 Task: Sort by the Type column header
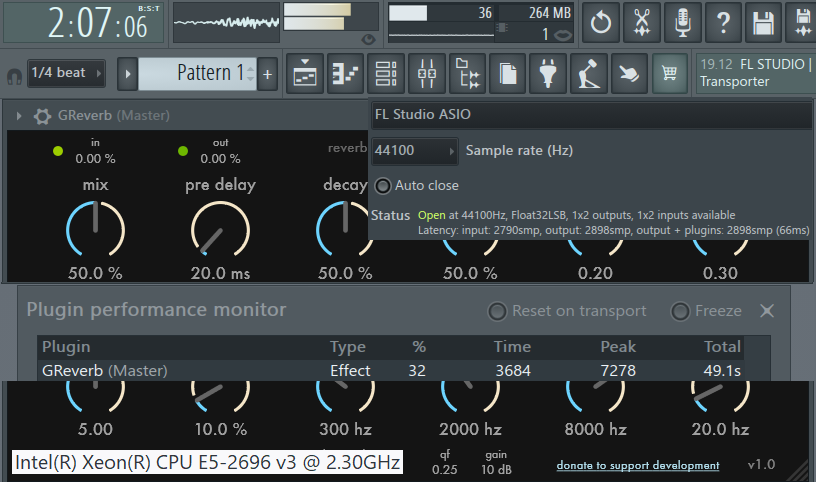click(348, 347)
